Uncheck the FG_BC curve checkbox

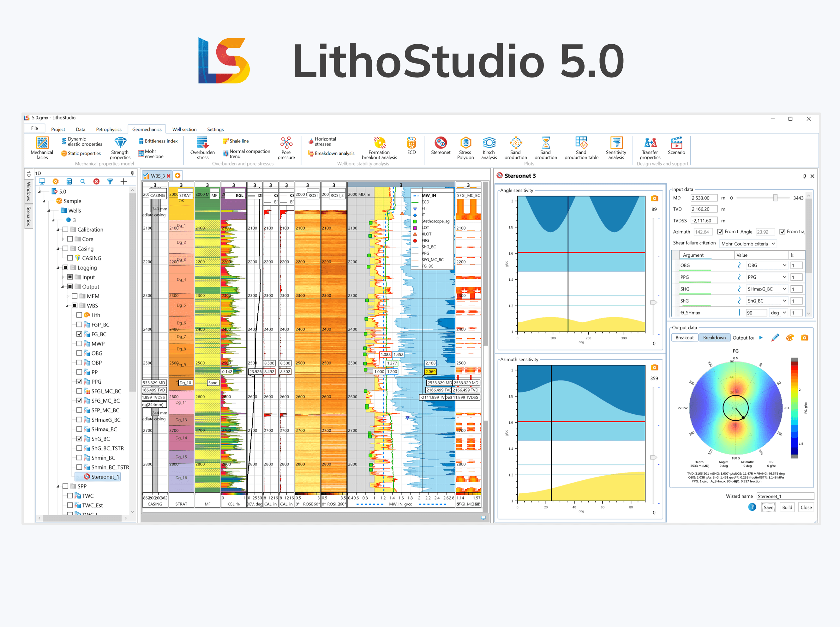(x=79, y=334)
